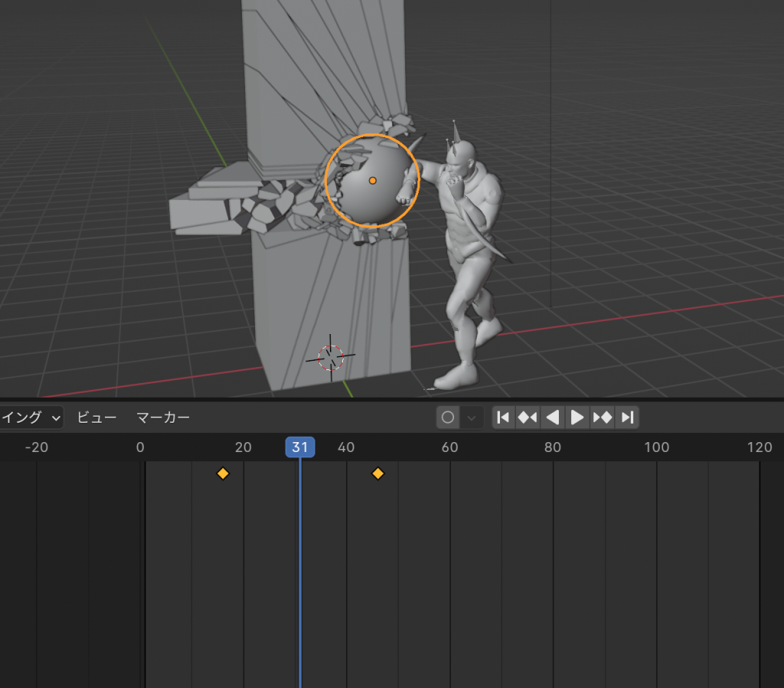The height and width of the screenshot is (688, 784).
Task: Jump to the previous keyframe
Action: click(x=528, y=418)
